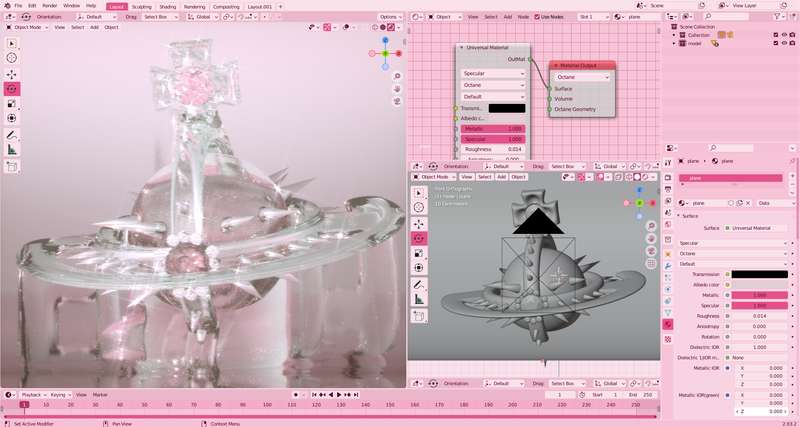The width and height of the screenshot is (800, 427).
Task: Click the new scene icon next to Scene
Action: click(x=702, y=6)
